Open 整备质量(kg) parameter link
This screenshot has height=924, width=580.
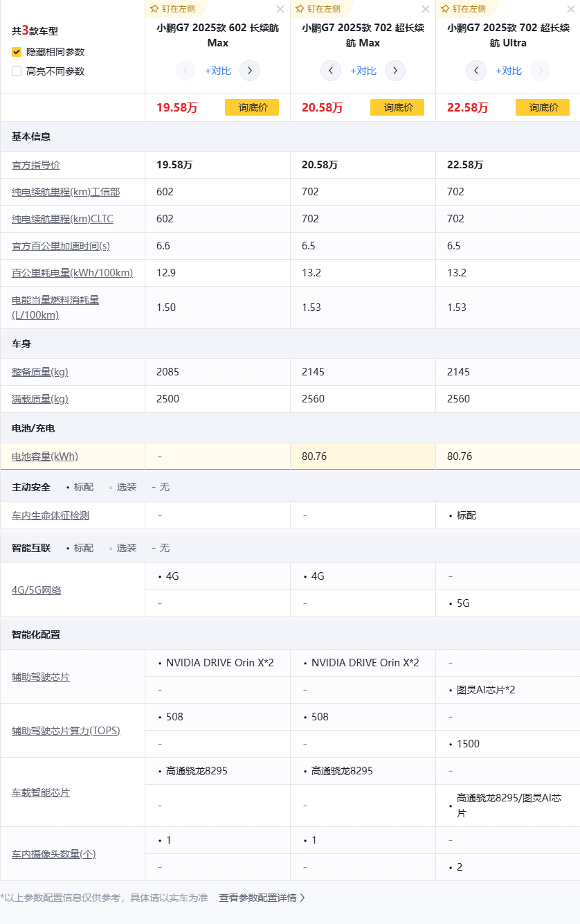click(40, 372)
